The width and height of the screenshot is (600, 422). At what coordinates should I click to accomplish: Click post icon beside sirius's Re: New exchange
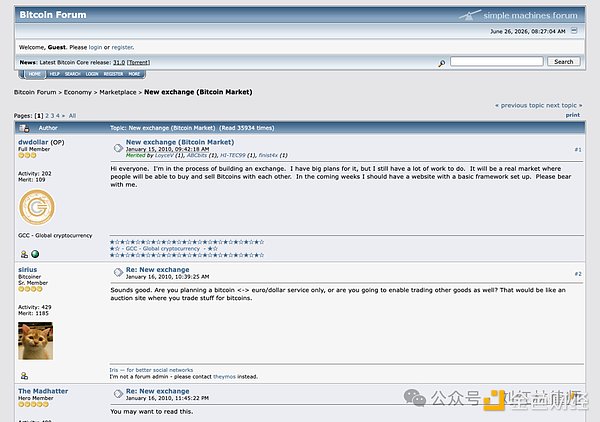tap(118, 272)
